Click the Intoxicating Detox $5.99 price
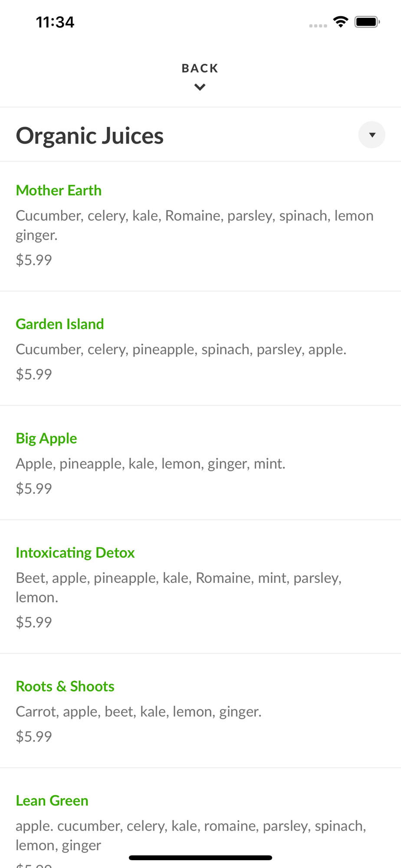 click(34, 622)
